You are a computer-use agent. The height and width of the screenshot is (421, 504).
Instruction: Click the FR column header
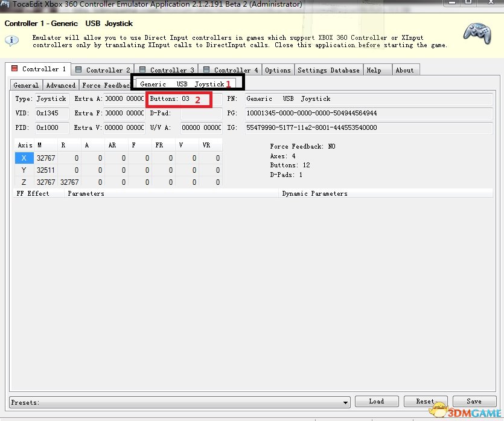pos(164,145)
